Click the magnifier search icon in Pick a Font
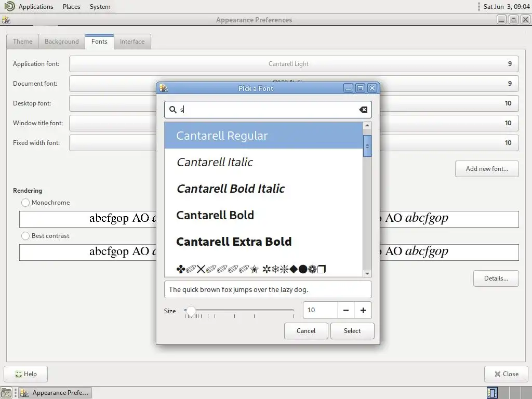 pyautogui.click(x=173, y=110)
